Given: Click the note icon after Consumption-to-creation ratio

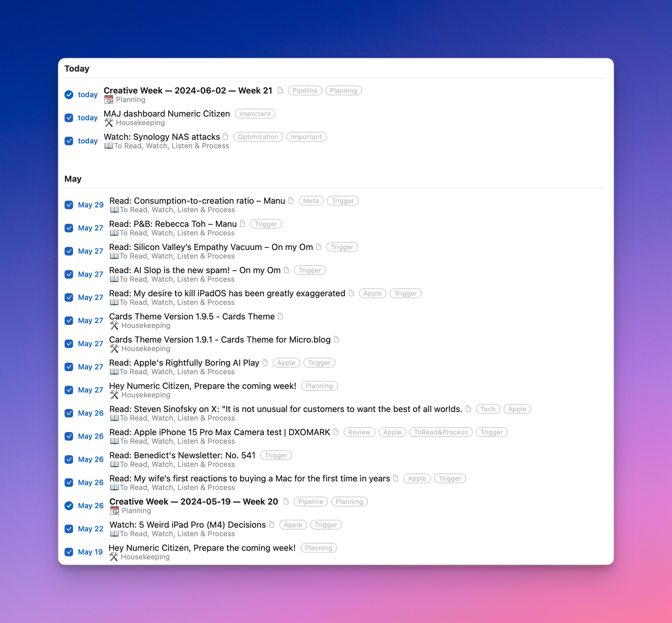Looking at the screenshot, I should [x=291, y=201].
